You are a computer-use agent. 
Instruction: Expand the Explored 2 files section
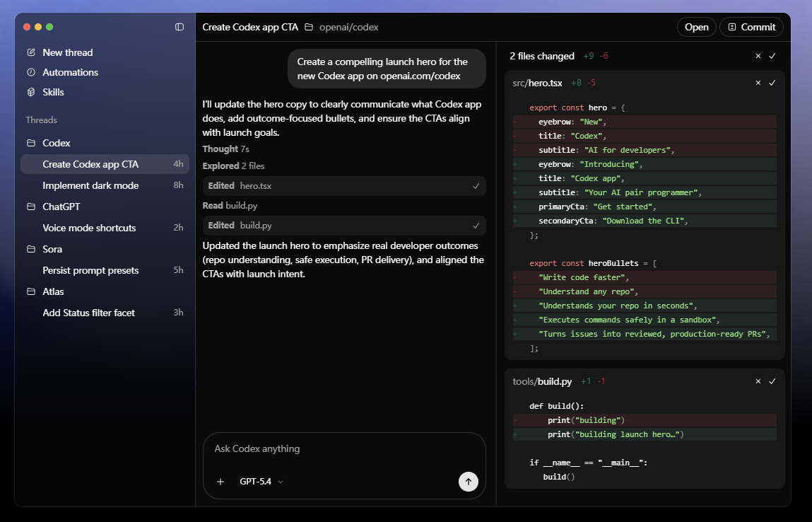233,166
